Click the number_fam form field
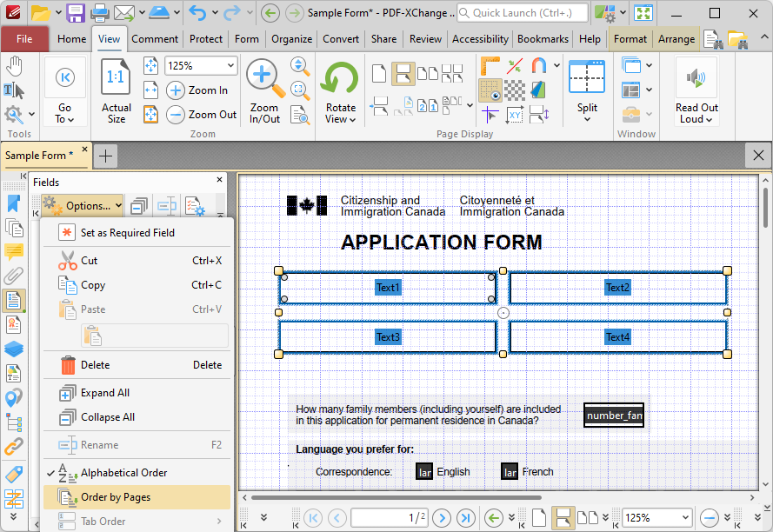The width and height of the screenshot is (773, 532). pyautogui.click(x=614, y=416)
